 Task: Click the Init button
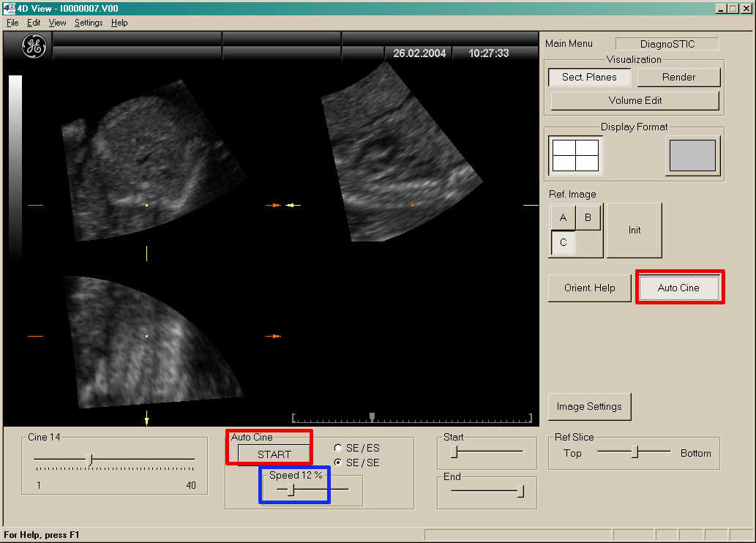click(634, 230)
